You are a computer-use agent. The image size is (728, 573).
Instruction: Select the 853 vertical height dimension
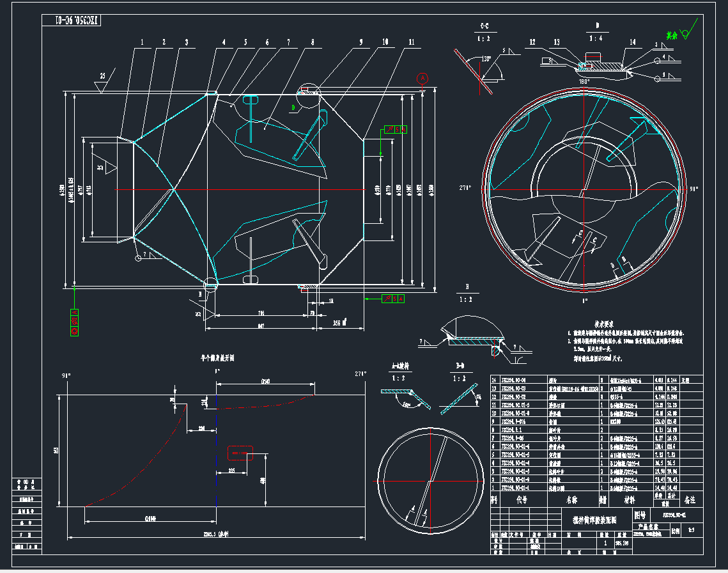56,450
